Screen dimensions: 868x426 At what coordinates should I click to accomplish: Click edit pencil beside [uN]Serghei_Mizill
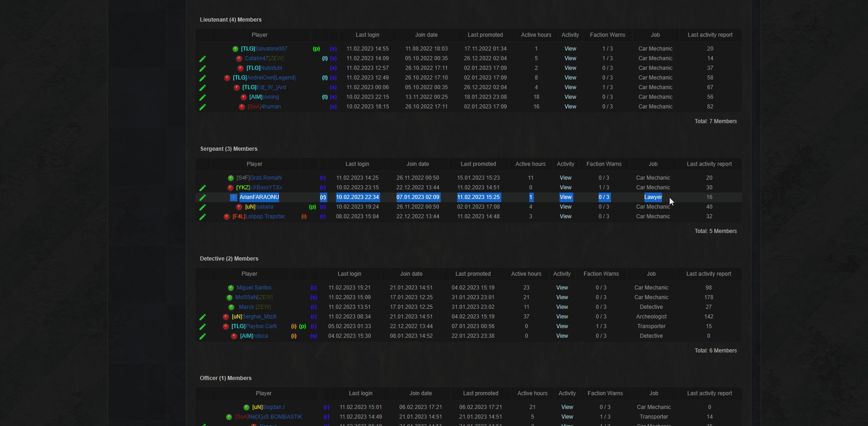point(202,317)
